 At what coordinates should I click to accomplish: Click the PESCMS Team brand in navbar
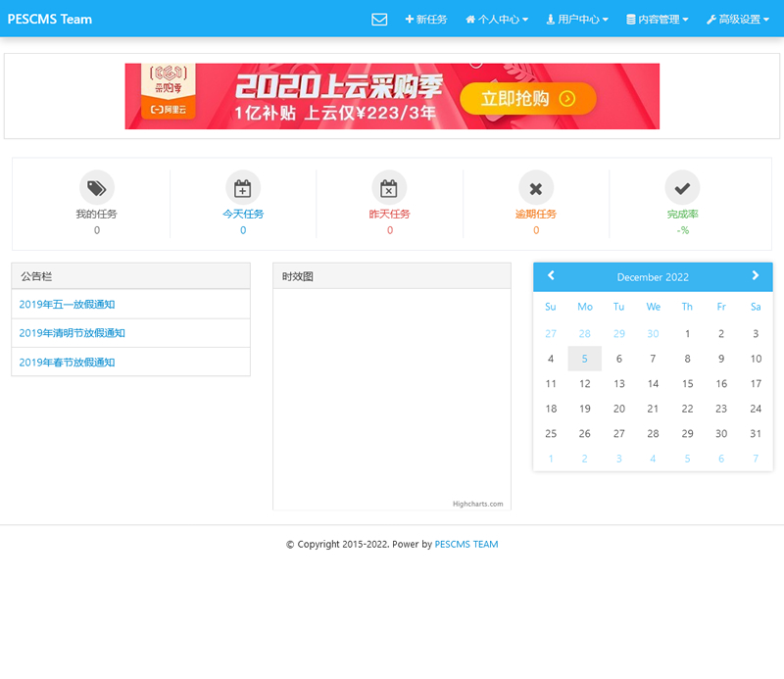(49, 18)
